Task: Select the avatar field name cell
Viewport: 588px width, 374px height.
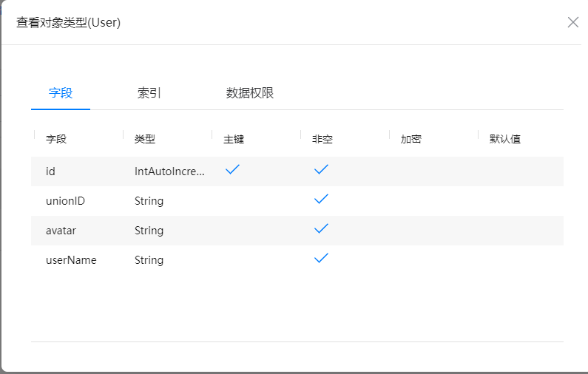Action: (61, 231)
